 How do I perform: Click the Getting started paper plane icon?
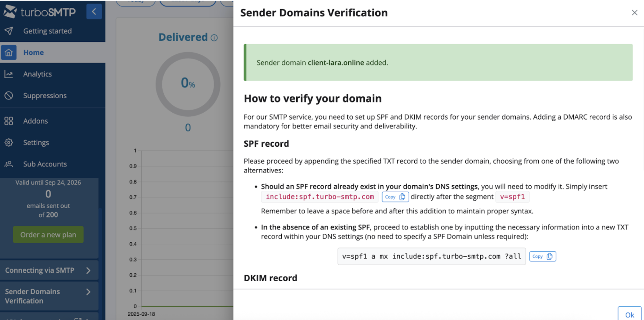[9, 31]
